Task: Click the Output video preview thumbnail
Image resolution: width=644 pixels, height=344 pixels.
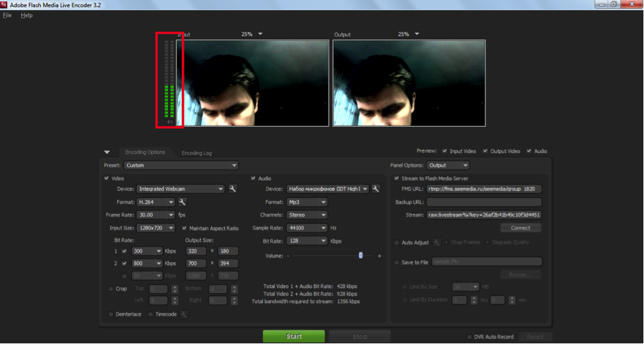Action: click(x=409, y=83)
